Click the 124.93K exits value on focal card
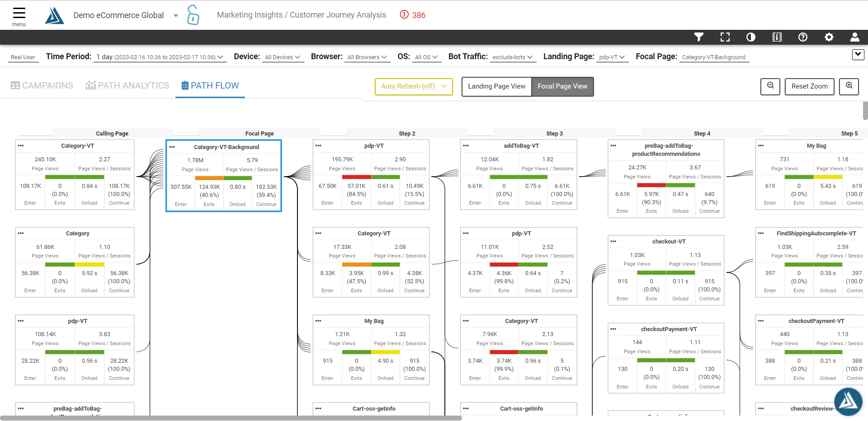 click(209, 187)
